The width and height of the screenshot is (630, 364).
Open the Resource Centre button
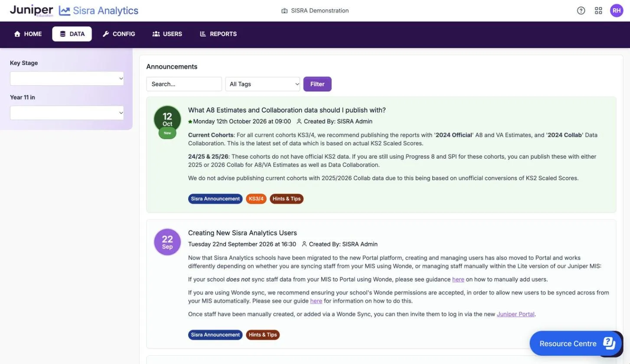click(x=576, y=344)
